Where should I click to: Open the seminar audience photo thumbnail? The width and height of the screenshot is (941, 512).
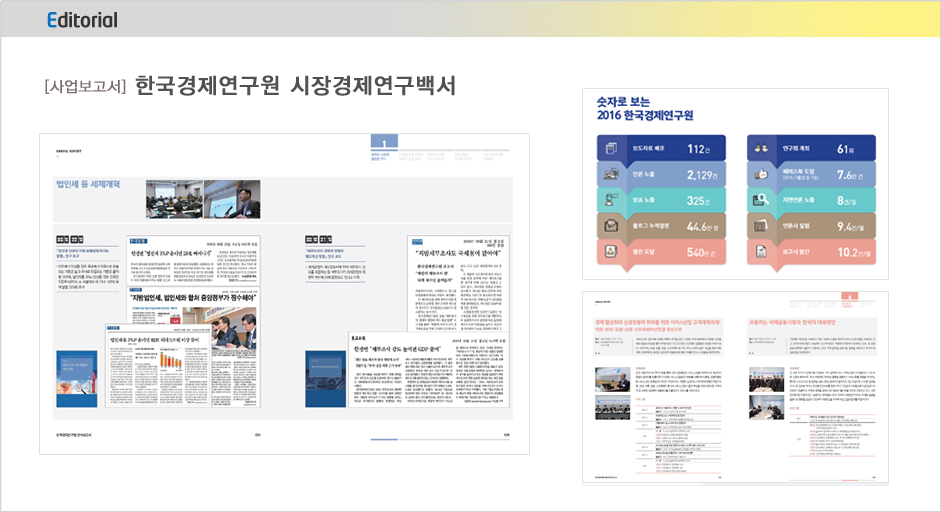click(174, 199)
